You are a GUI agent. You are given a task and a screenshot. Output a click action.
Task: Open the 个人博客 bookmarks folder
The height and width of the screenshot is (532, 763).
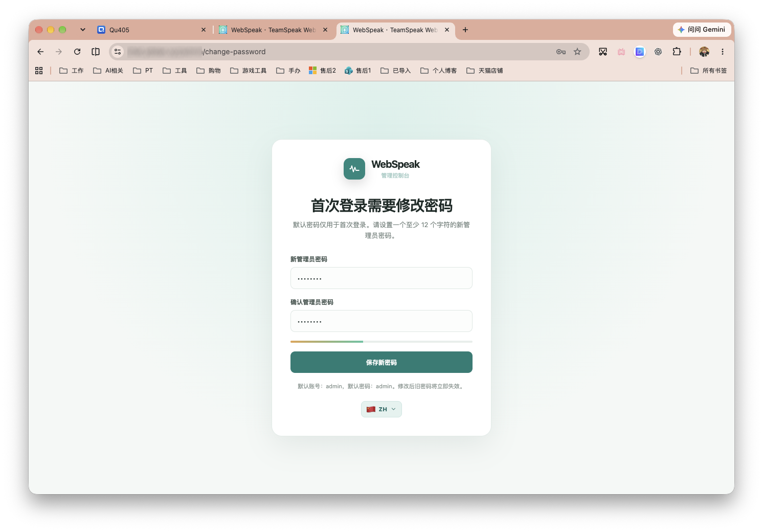tap(439, 71)
